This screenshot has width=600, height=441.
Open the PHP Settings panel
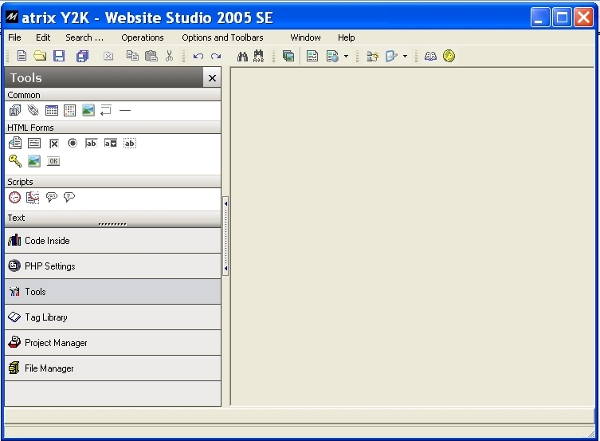pos(113,266)
